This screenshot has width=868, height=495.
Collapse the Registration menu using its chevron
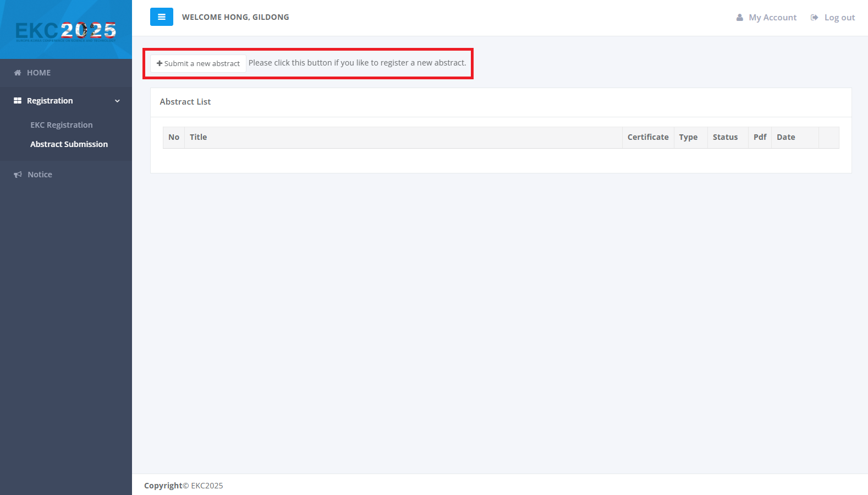117,101
